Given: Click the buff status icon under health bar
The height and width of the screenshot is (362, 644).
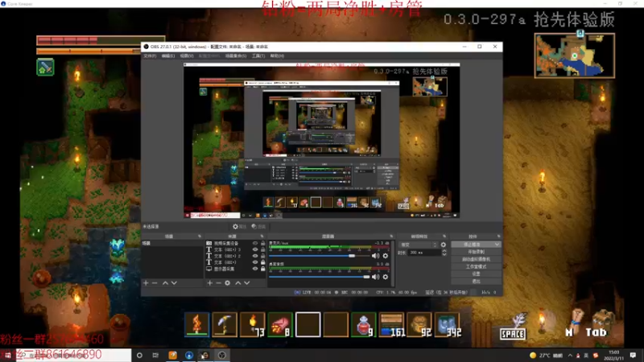Looking at the screenshot, I should click(x=45, y=68).
